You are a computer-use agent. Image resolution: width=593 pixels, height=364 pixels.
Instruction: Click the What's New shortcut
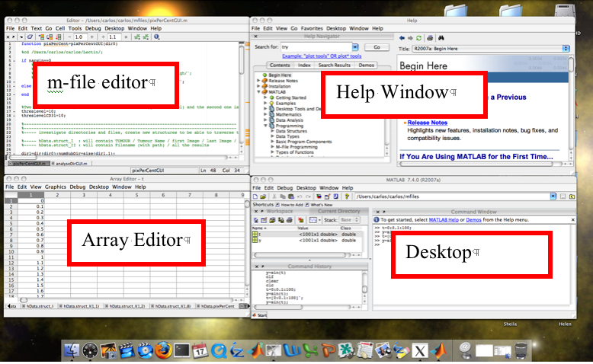point(319,205)
